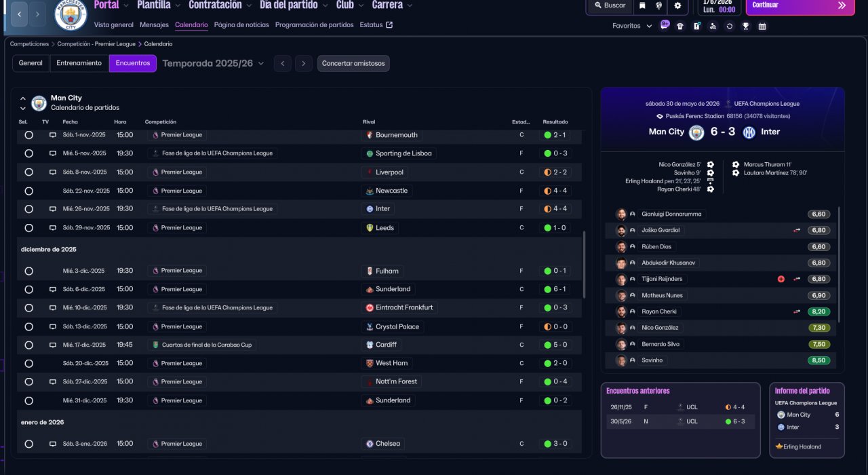The height and width of the screenshot is (475, 868).
Task: Click the substitution arrows icon beside Joško Gvardiol
Action: [797, 230]
